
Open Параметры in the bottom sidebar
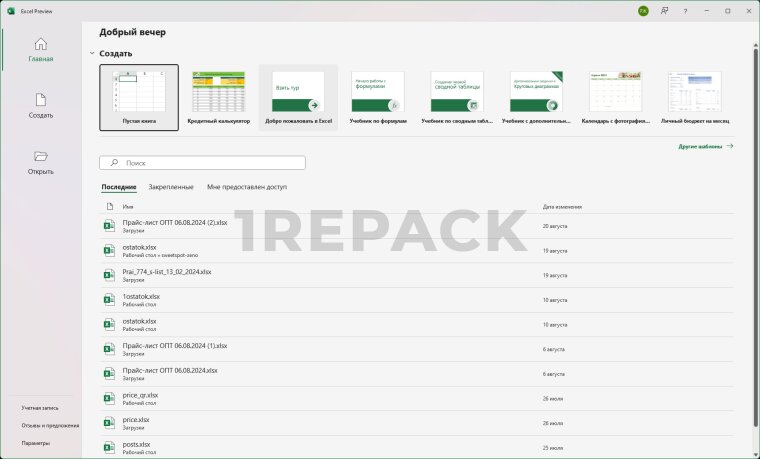(x=36, y=443)
